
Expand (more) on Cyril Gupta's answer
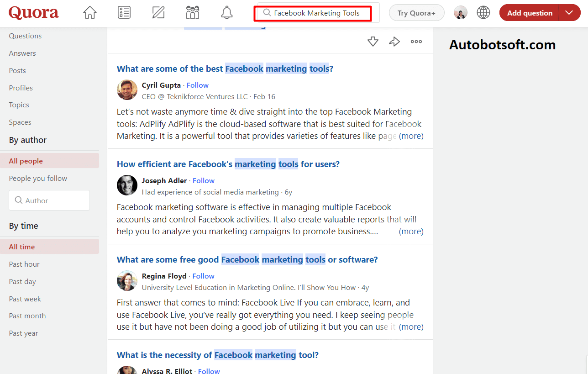tap(411, 136)
